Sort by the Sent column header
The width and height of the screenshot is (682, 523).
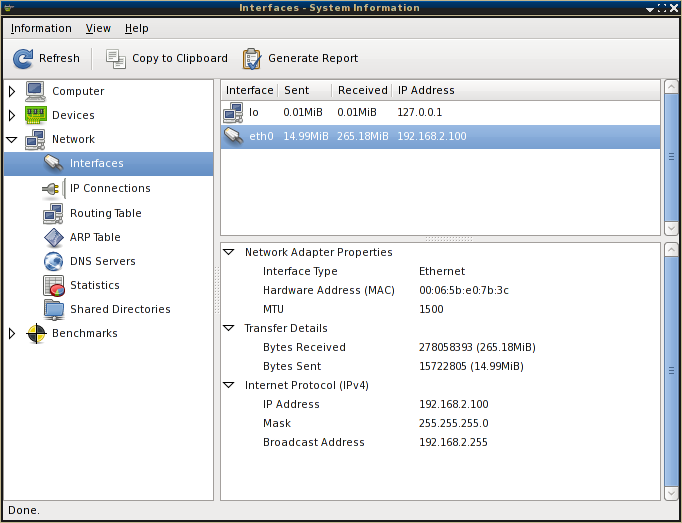(x=305, y=91)
